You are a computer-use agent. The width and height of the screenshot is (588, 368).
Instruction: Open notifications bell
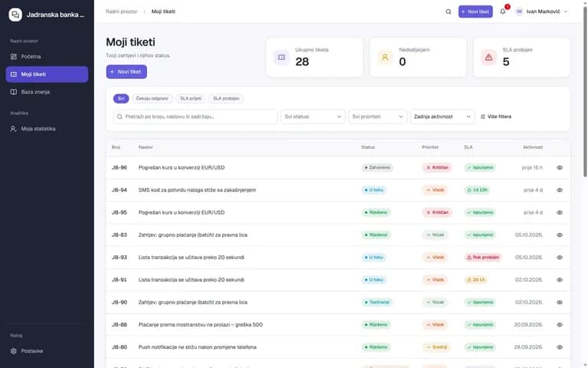502,11
